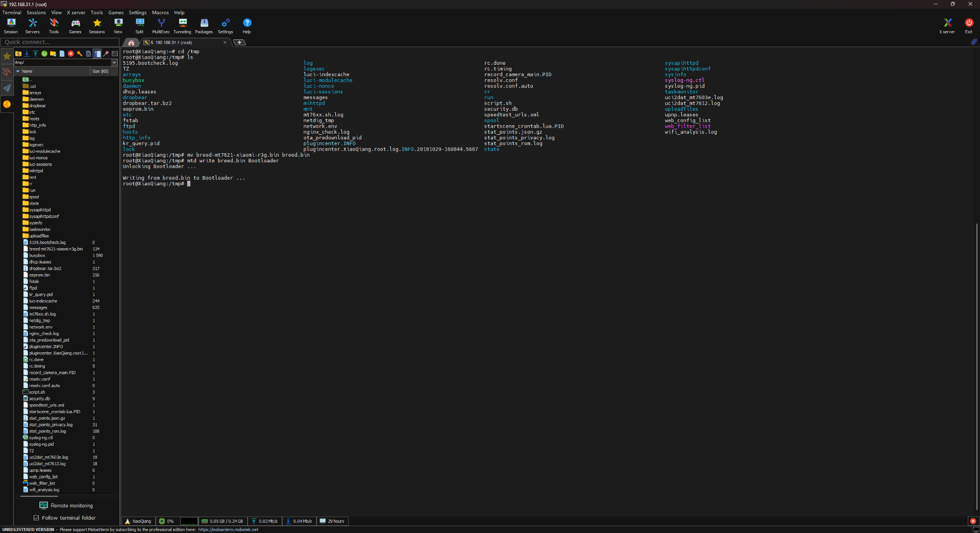Click the Quick connect input field
This screenshot has height=533, width=980.
coord(60,42)
